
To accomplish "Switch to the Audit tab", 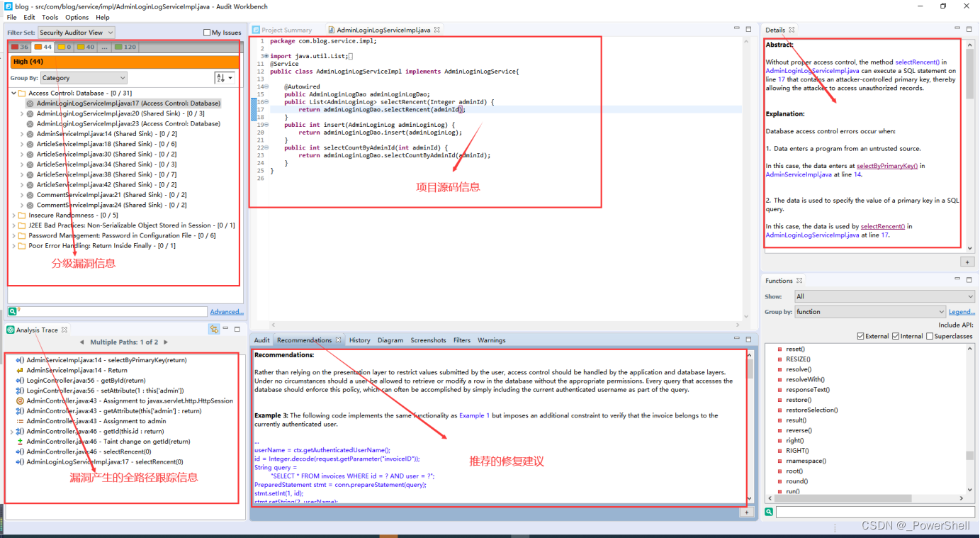I will coord(262,340).
